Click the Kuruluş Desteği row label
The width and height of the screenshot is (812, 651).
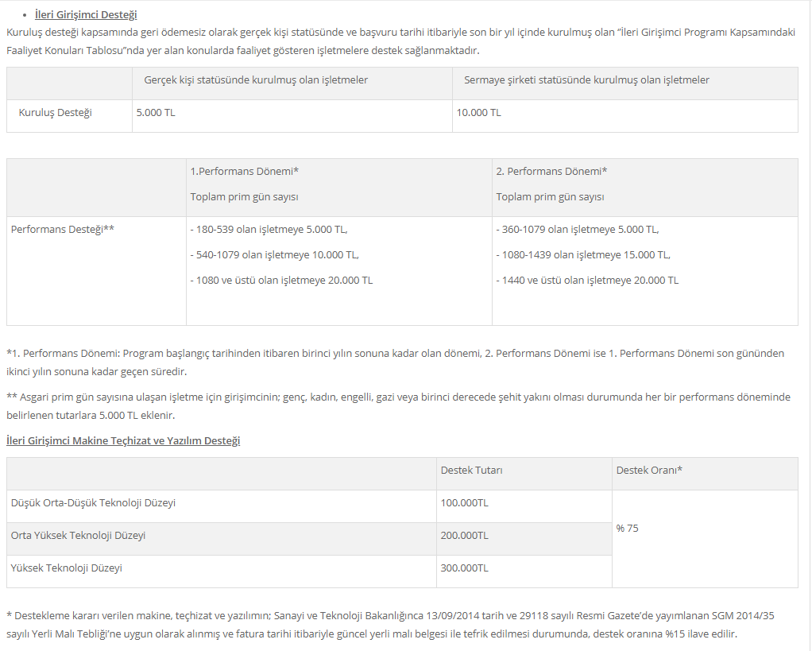56,112
